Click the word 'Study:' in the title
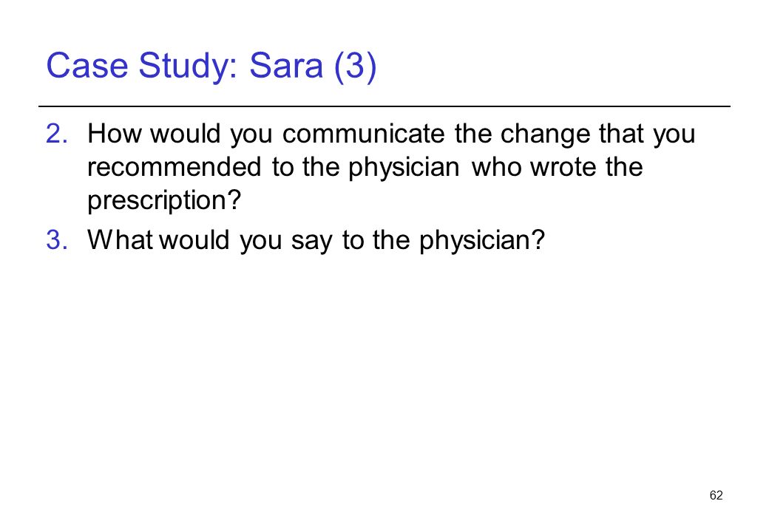Screen dimensions: 769x532 tap(189, 66)
